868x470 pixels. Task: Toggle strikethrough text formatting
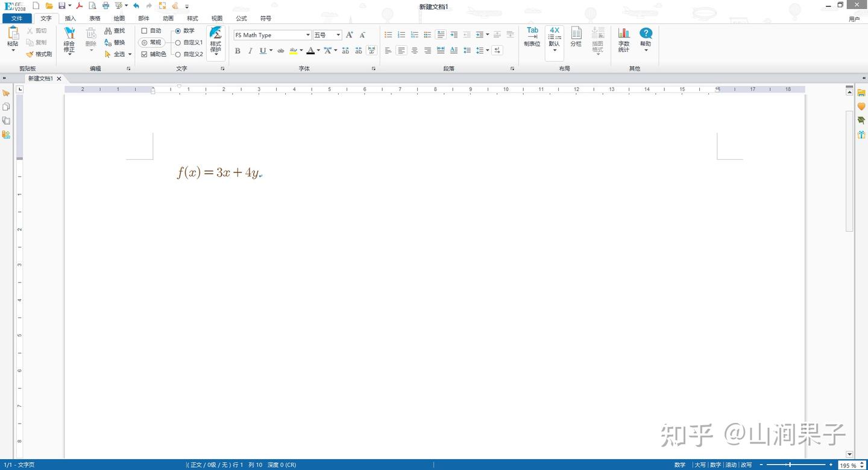(280, 51)
